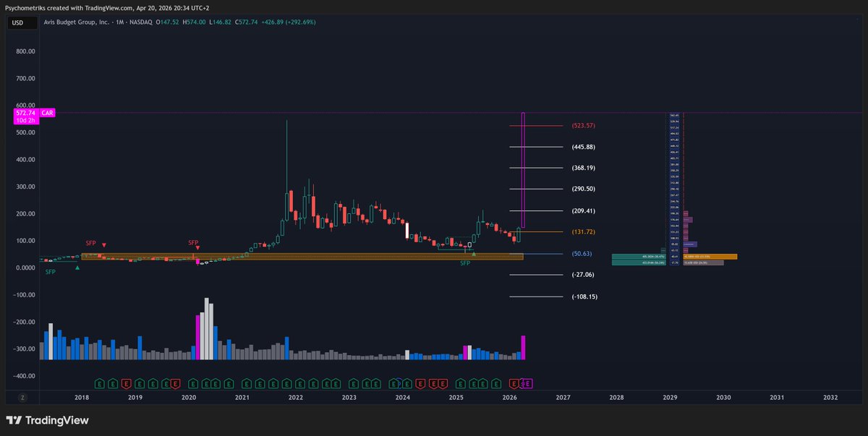Click the Z timezone button on the time axis
Image resolution: width=868 pixels, height=436 pixels.
(x=22, y=398)
